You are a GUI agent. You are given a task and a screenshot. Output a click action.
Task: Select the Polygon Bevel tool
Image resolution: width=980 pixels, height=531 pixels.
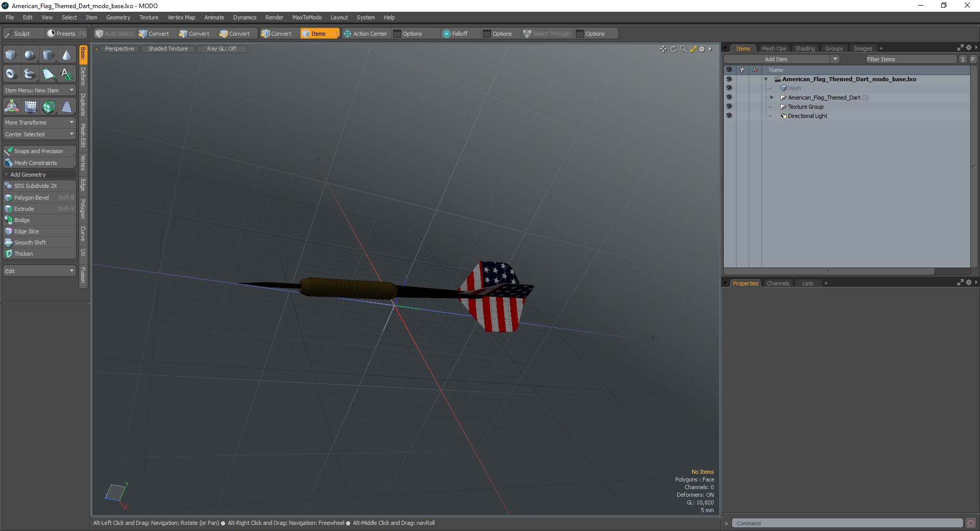(x=39, y=198)
